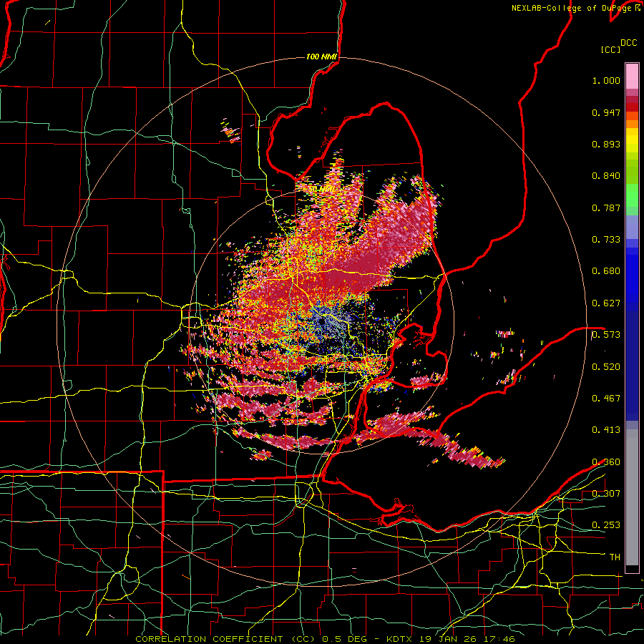644x644 pixels.
Task: Click the 0.680 color scale label
Action: coord(606,271)
